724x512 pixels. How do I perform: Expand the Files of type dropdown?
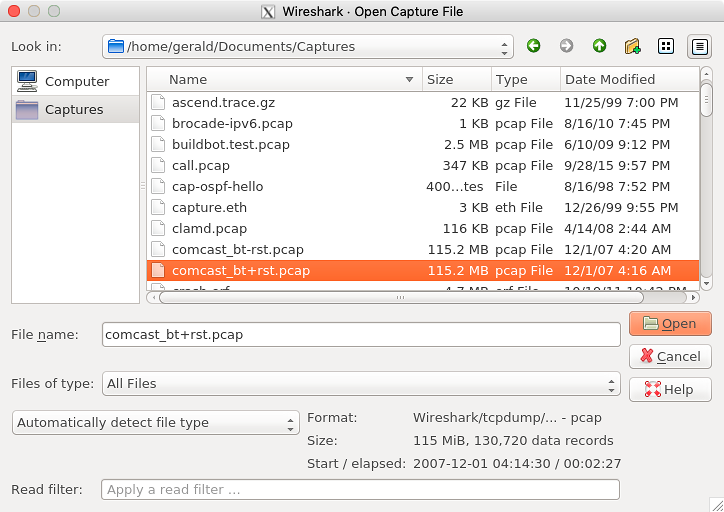point(360,383)
